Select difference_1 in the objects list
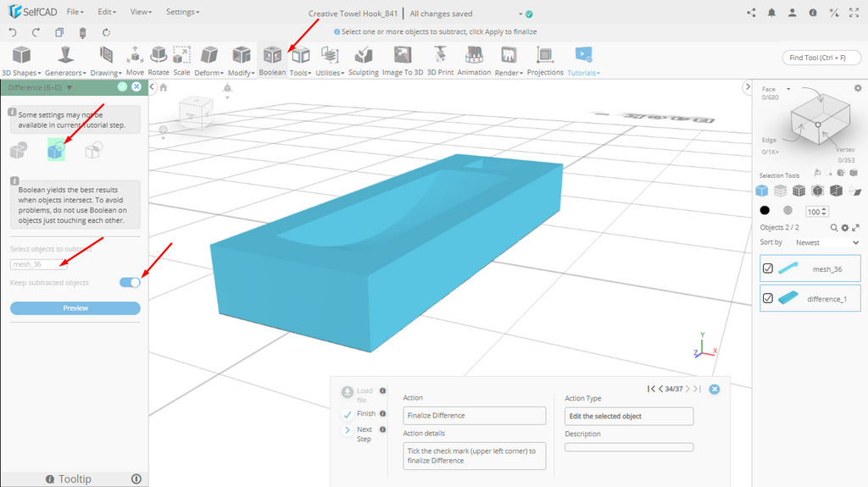This screenshot has width=868, height=487. pyautogui.click(x=810, y=299)
